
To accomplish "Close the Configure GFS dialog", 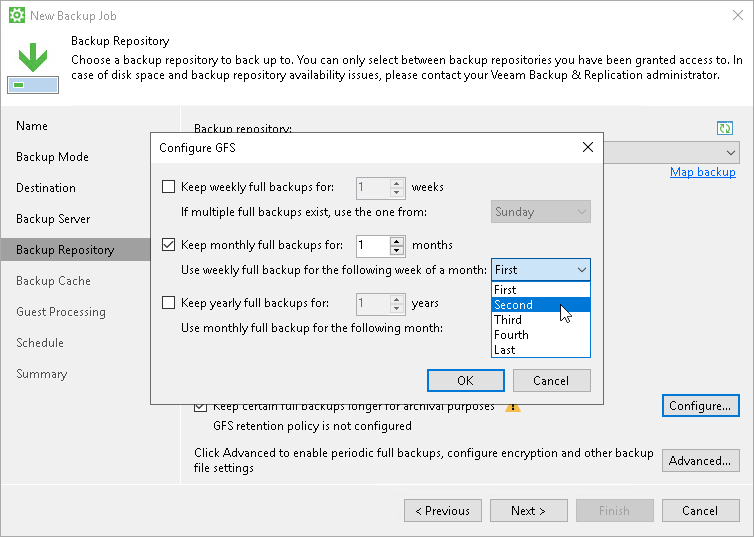I will (588, 147).
